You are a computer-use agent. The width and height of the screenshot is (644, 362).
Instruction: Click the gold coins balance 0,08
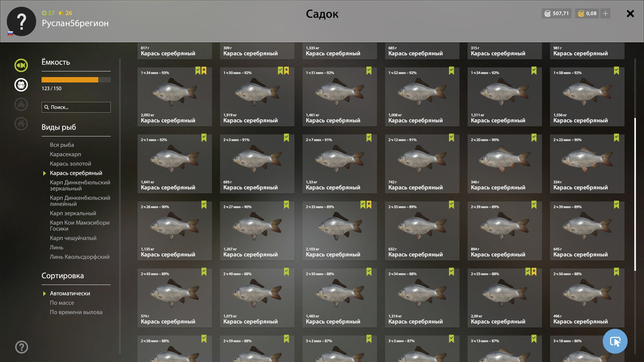tap(587, 13)
